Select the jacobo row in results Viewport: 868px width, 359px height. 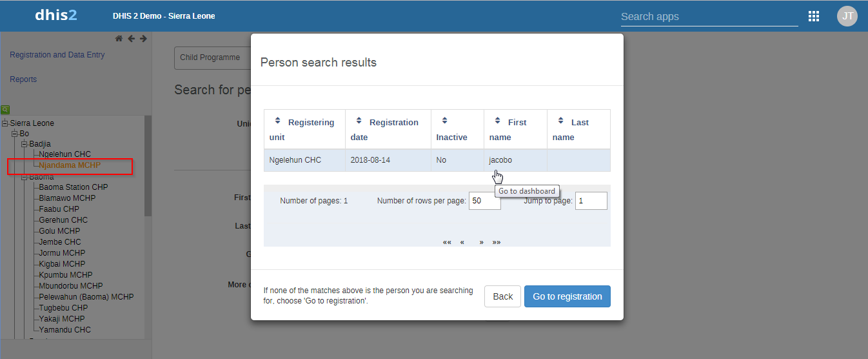coord(437,160)
